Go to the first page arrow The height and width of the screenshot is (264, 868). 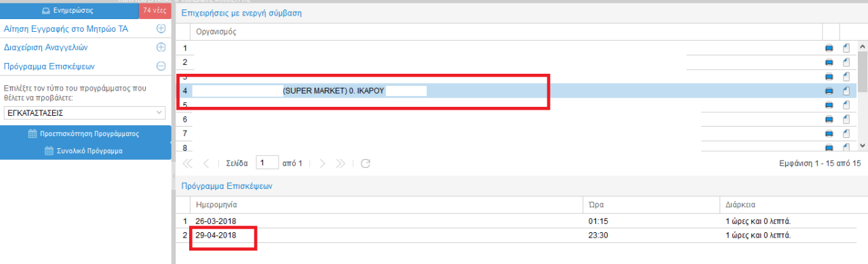[188, 163]
